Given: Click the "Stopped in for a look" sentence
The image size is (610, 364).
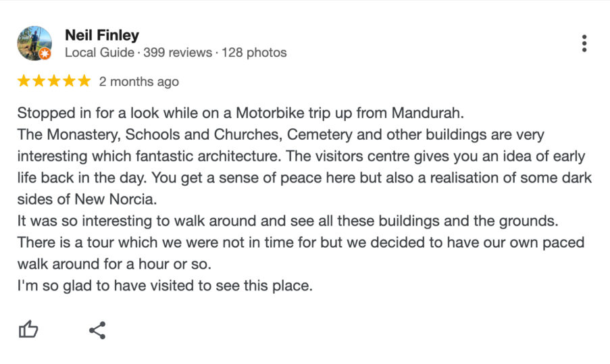Looking at the screenshot, I should click(240, 113).
